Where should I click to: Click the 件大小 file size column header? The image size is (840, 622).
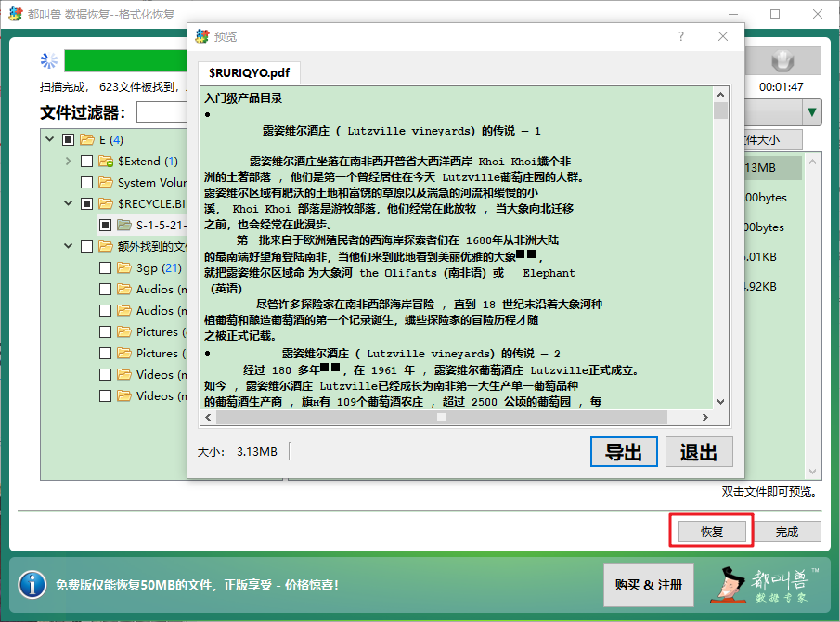[x=773, y=140]
